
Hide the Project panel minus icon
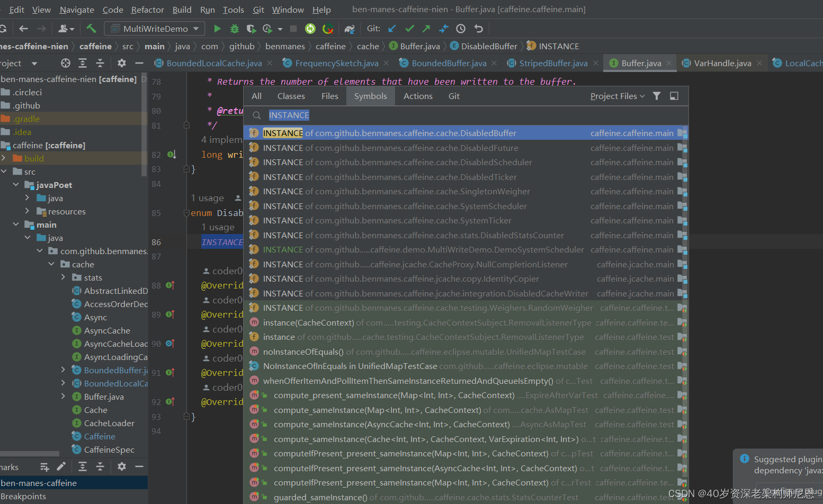pyautogui.click(x=139, y=63)
